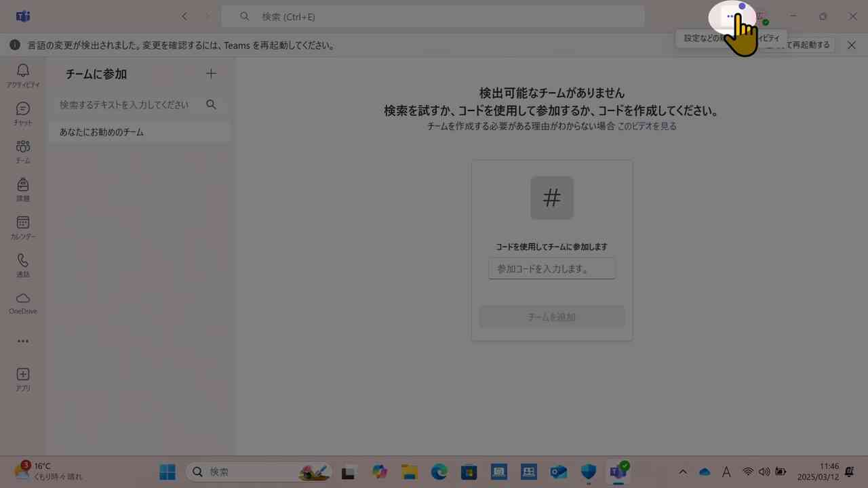
Task: Open the settings and more menu at top right
Action: [732, 16]
